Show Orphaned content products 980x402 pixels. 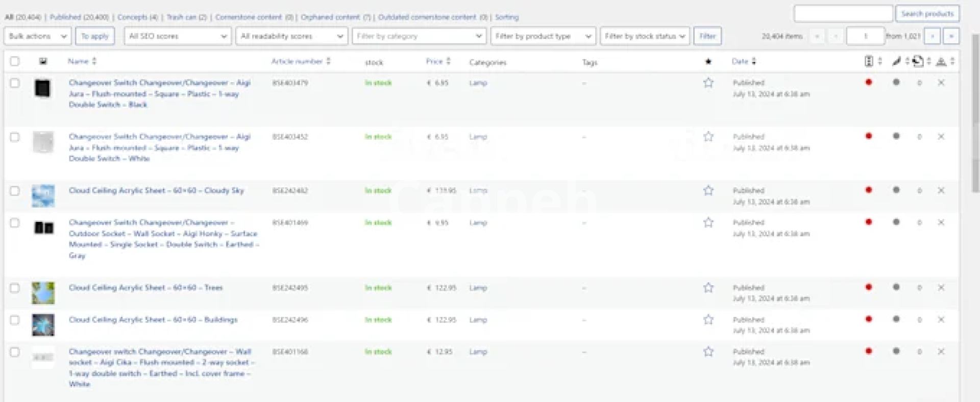335,17
